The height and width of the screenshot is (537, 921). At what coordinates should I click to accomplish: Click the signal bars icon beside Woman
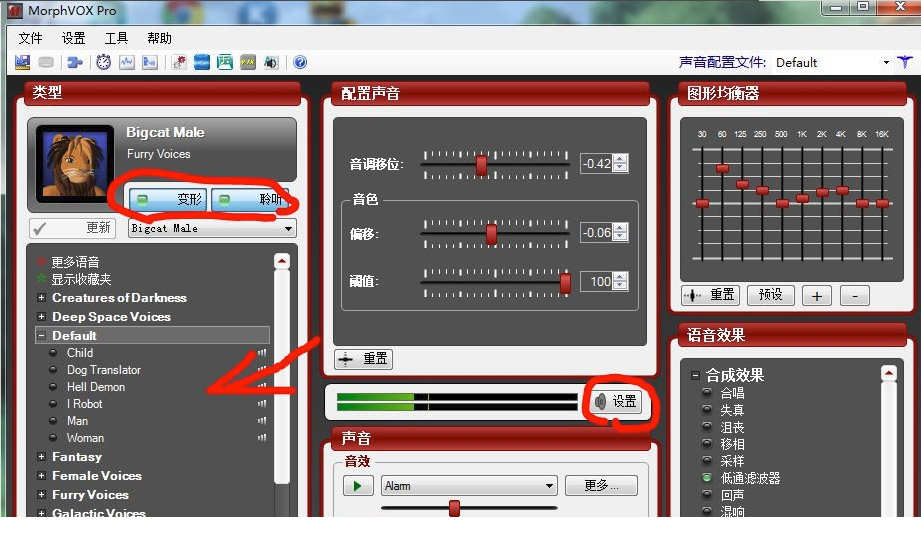click(x=262, y=438)
